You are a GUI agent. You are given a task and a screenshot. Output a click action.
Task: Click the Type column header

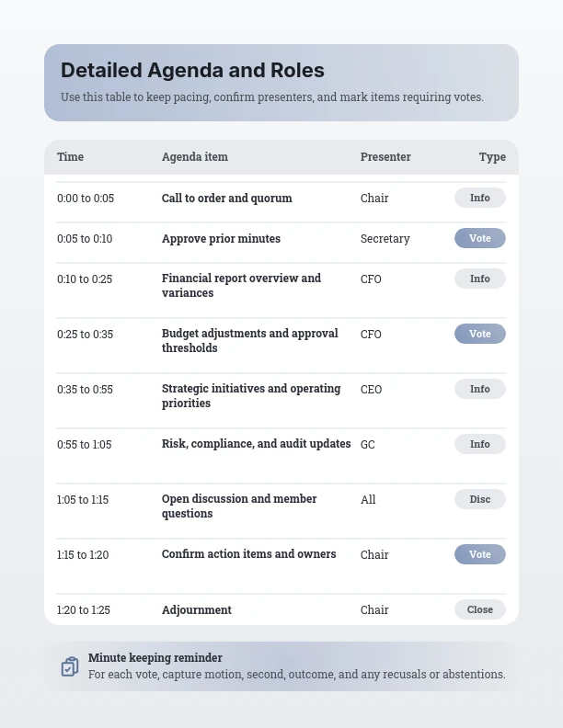coord(492,157)
